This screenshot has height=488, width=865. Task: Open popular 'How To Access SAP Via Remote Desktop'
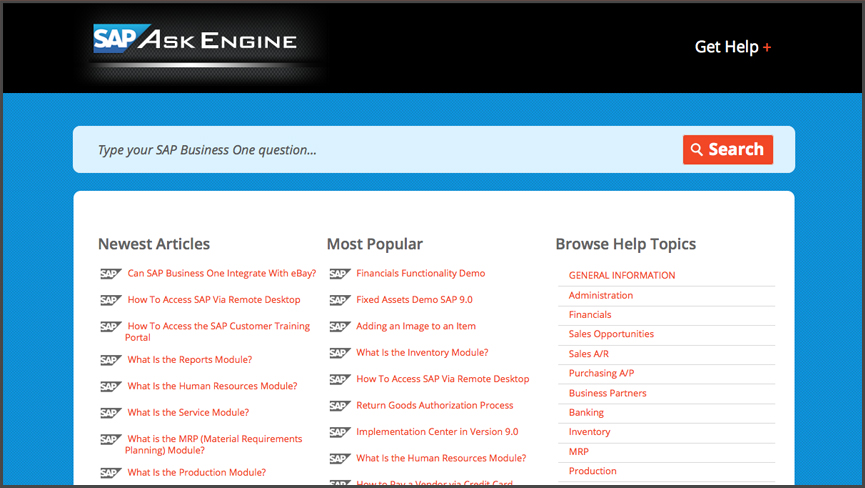pyautogui.click(x=442, y=379)
